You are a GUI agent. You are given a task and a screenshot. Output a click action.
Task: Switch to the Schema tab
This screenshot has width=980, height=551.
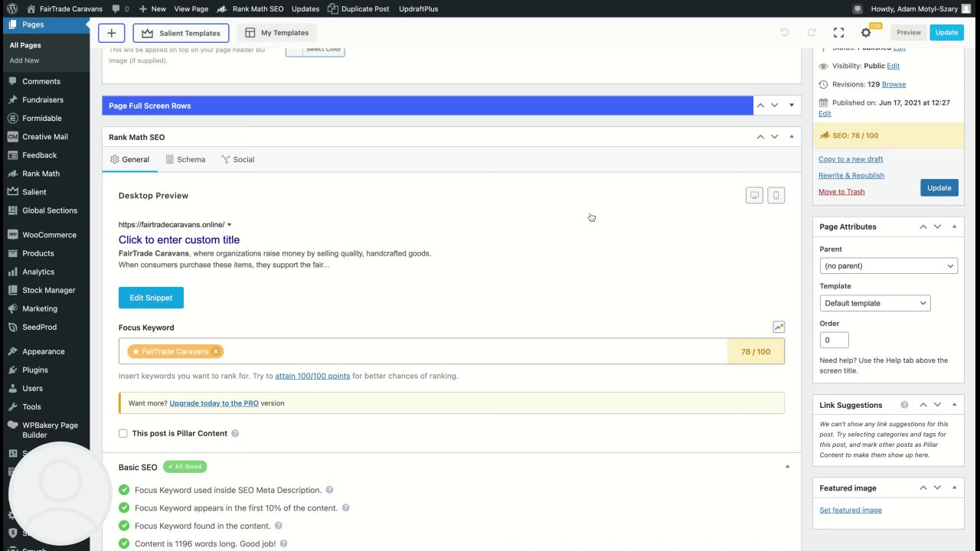coord(185,159)
